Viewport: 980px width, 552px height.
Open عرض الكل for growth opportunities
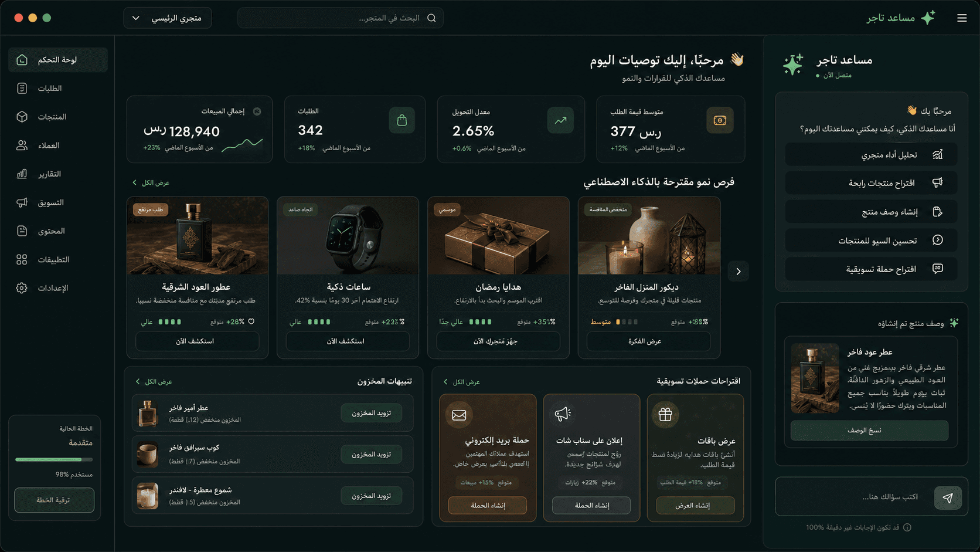(151, 183)
